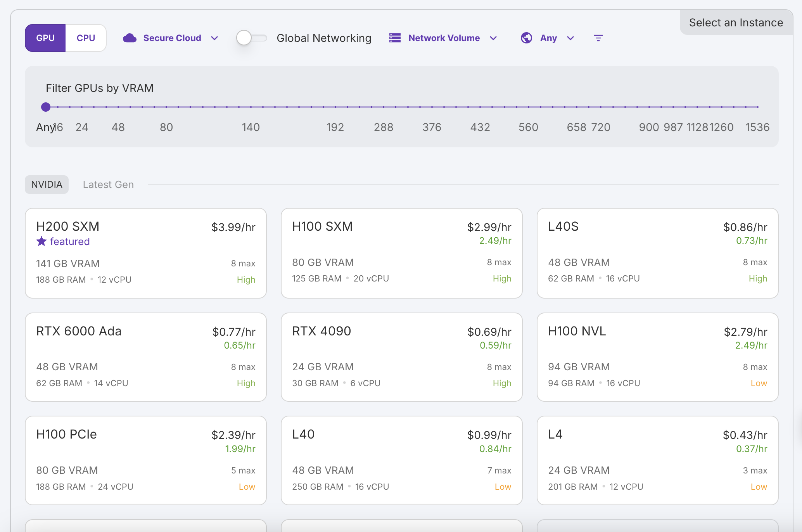Viewport: 802px width, 532px height.
Task: Switch to GPU mode
Action: pos(45,38)
